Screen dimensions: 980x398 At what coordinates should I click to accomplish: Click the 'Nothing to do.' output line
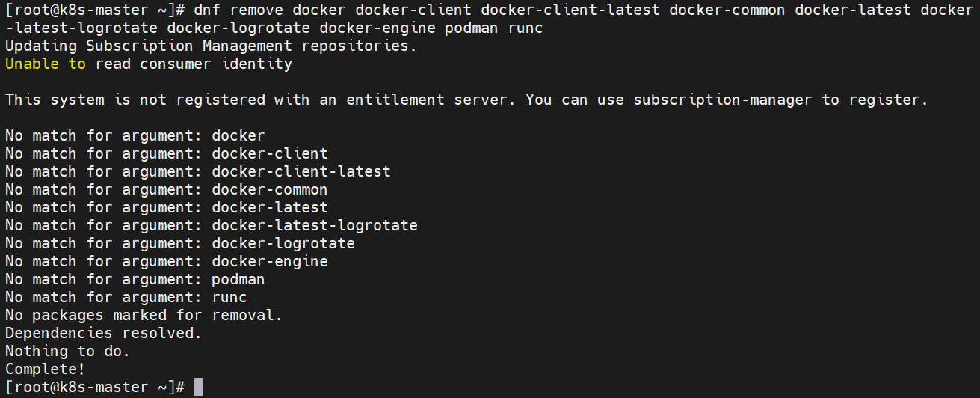(67, 351)
